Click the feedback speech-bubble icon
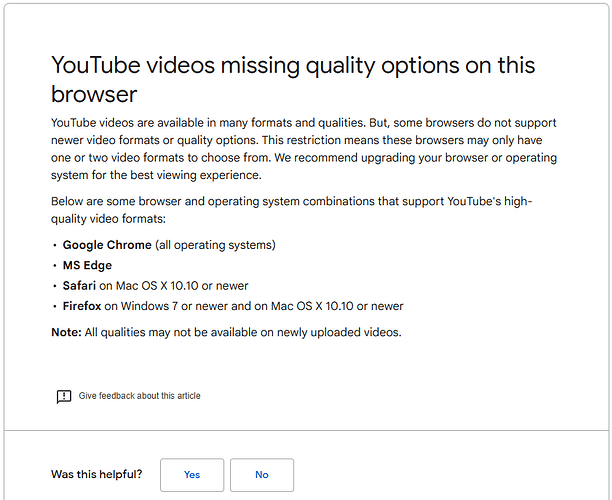The height and width of the screenshot is (500, 612). coord(64,396)
